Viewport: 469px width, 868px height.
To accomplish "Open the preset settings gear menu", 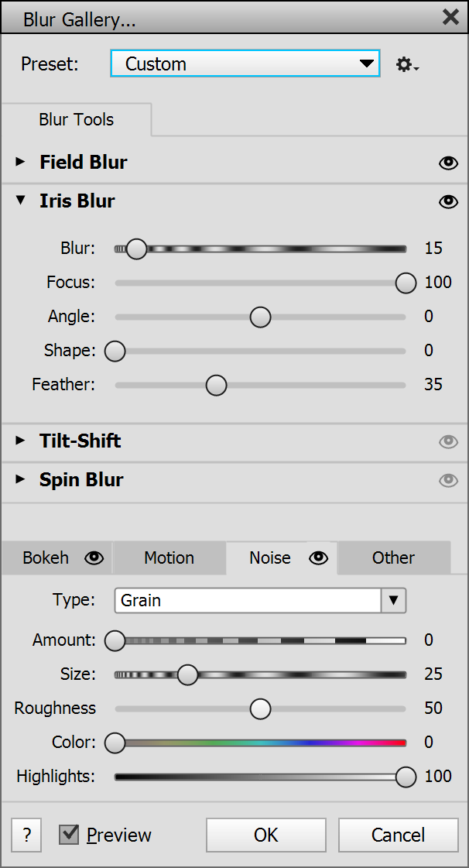I will point(406,65).
